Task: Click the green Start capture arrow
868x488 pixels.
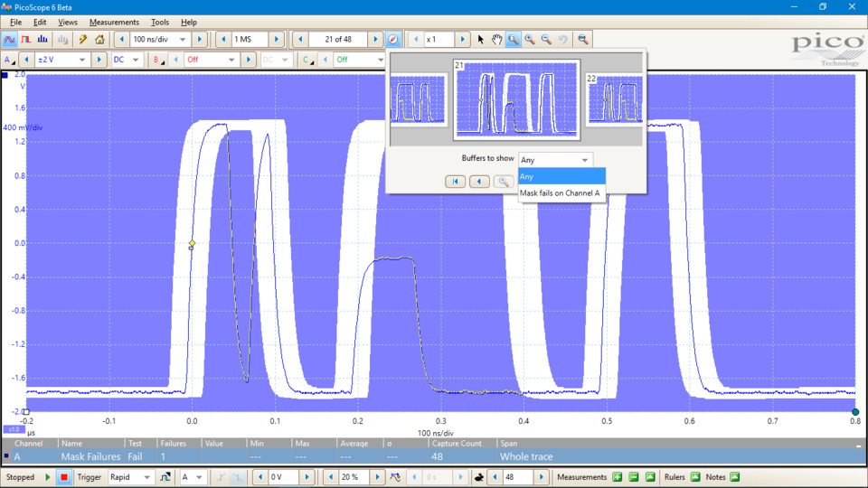Action: tap(48, 477)
